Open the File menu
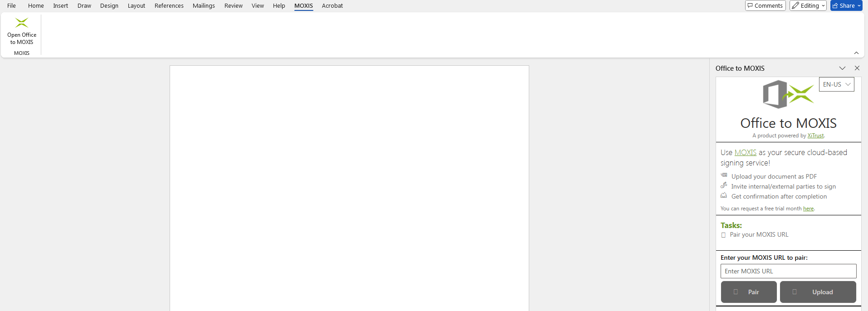The image size is (868, 311). (x=11, y=5)
